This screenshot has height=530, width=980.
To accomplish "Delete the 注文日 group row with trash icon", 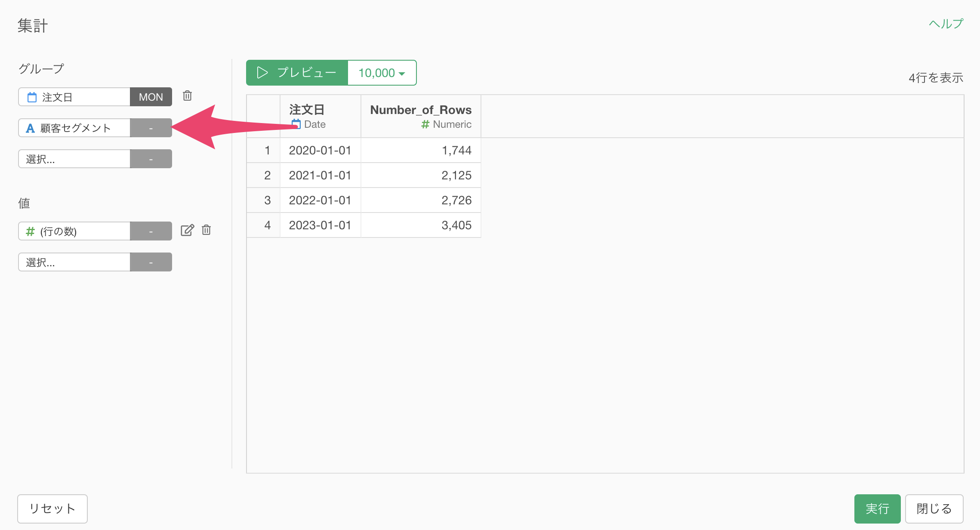I will [x=187, y=96].
